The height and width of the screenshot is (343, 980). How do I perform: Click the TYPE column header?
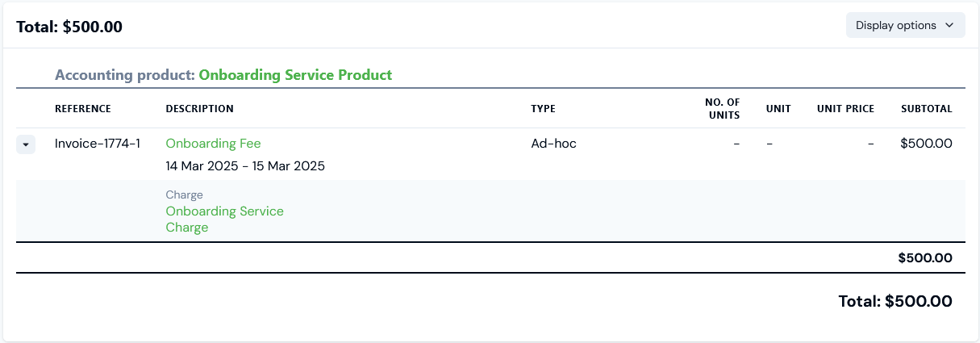pyautogui.click(x=543, y=109)
